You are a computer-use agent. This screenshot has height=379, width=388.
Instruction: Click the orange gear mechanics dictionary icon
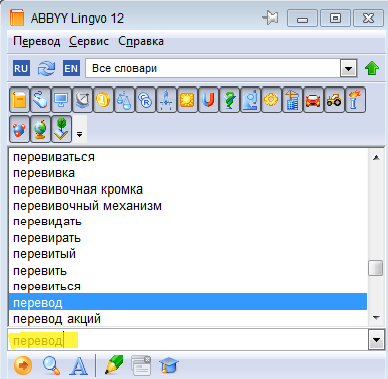[271, 99]
